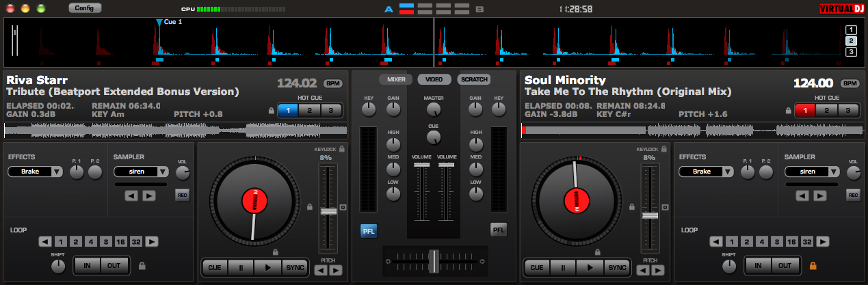This screenshot has width=868, height=285.
Task: Double right deck loop with right arrow
Action: 823,241
